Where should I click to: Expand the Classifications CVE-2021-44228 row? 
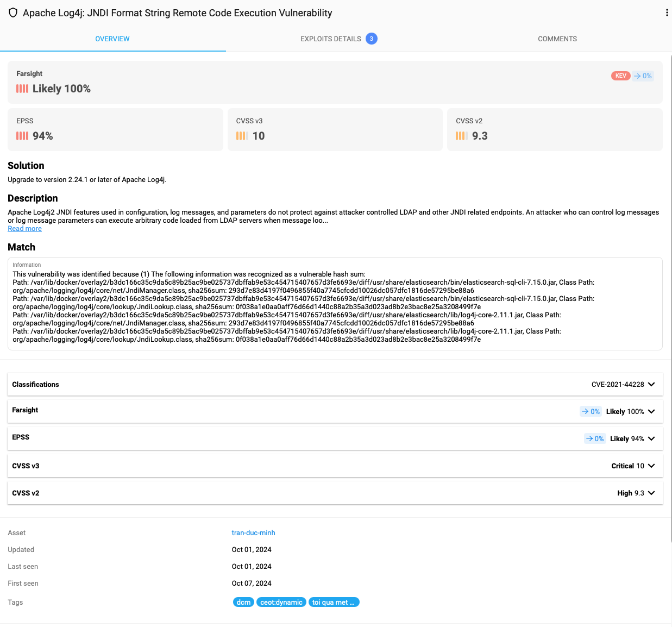[651, 384]
